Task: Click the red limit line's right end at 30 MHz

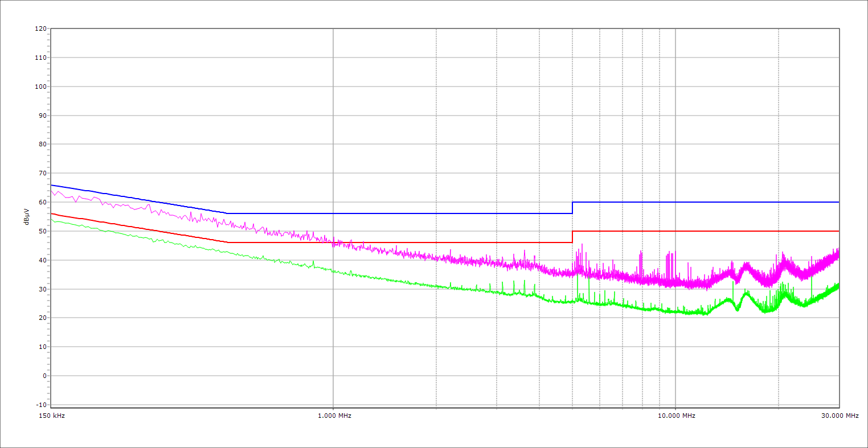Action: tap(838, 231)
